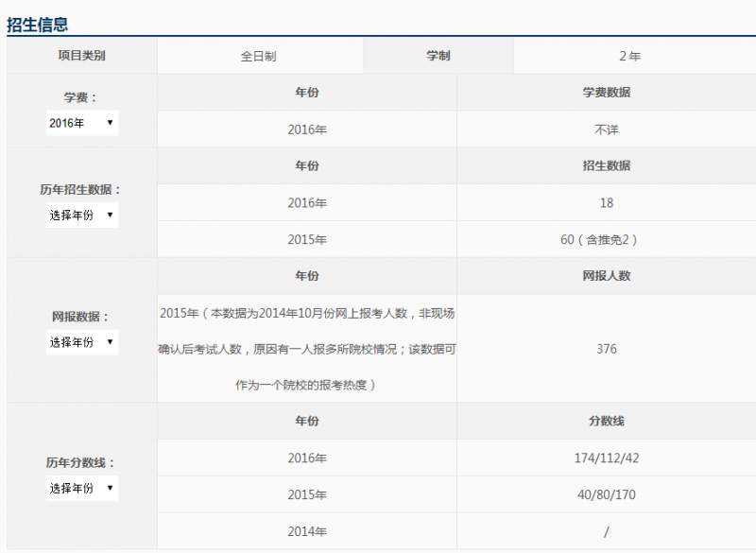Click the 2015年 cell in 招生数据 table

(307, 239)
